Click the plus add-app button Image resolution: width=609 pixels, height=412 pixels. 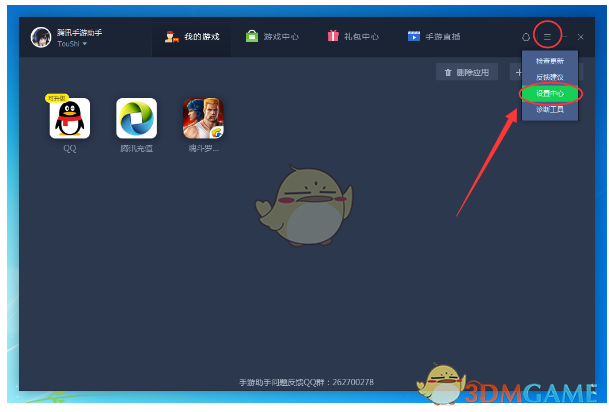pos(517,73)
